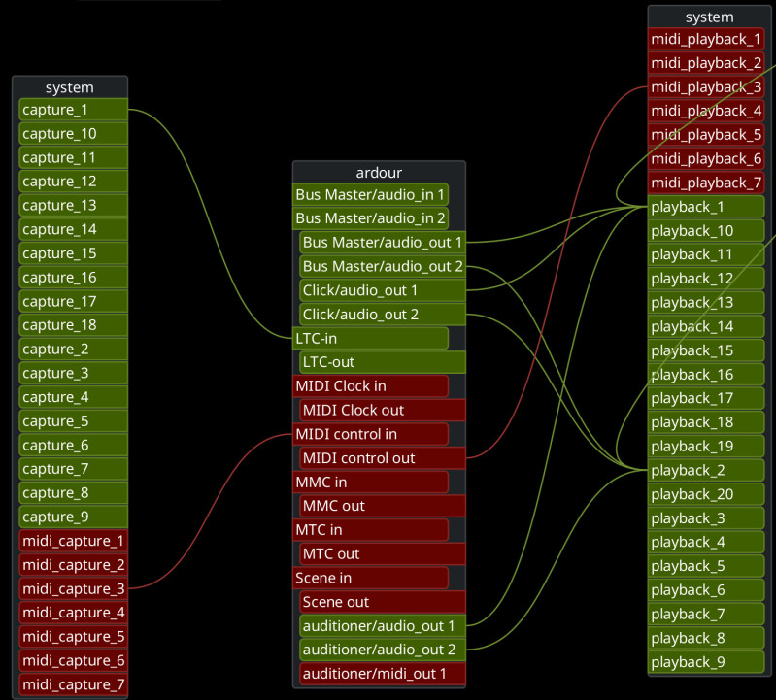Viewport: 776px width, 700px height.
Task: Select the MTC in port
Action: (371, 530)
